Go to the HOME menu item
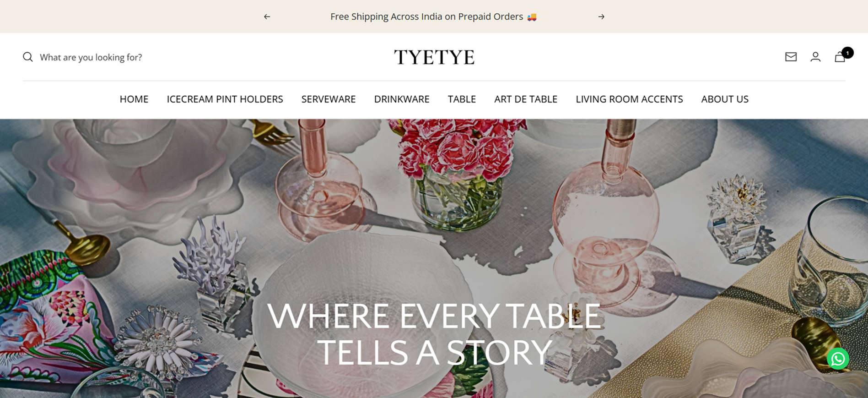868x398 pixels. click(x=134, y=99)
